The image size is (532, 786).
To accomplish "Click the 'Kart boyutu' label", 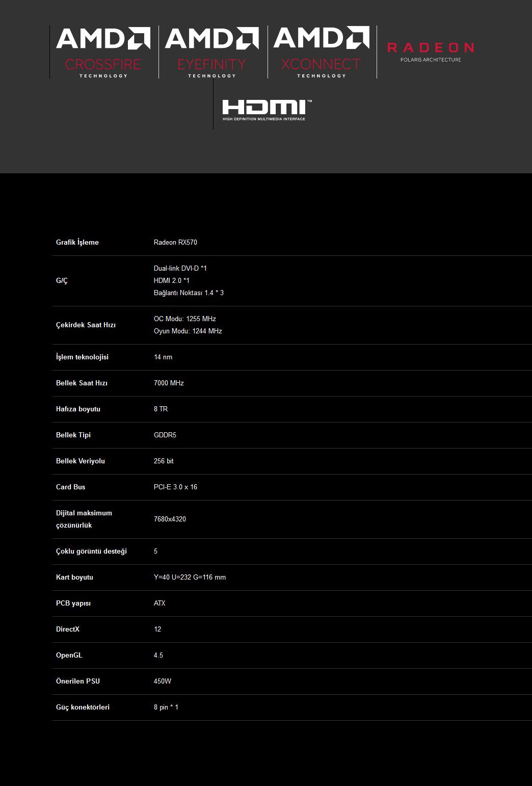I will tap(74, 577).
